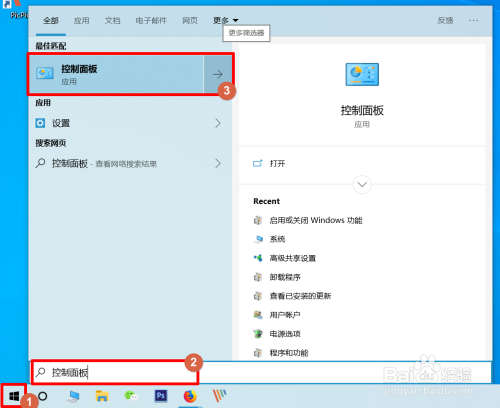Click the 系统 computer icon
Viewport: 500px width, 408px height.
coord(258,239)
